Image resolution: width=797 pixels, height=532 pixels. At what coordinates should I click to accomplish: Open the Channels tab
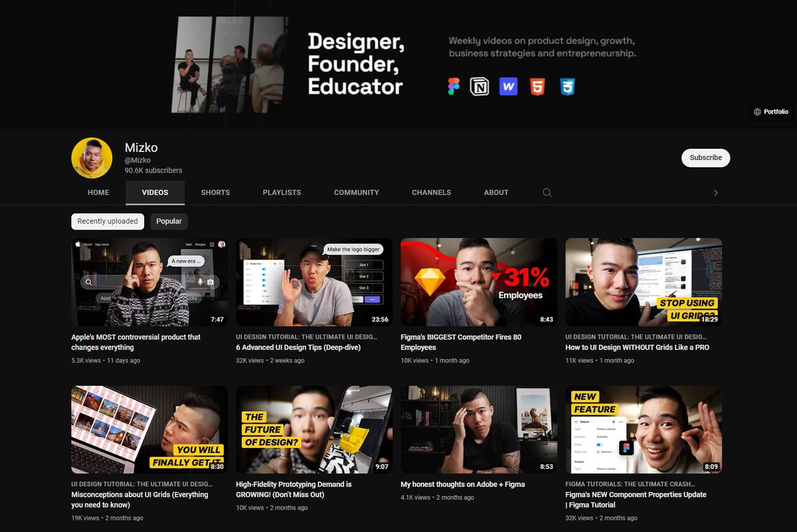[x=431, y=193]
